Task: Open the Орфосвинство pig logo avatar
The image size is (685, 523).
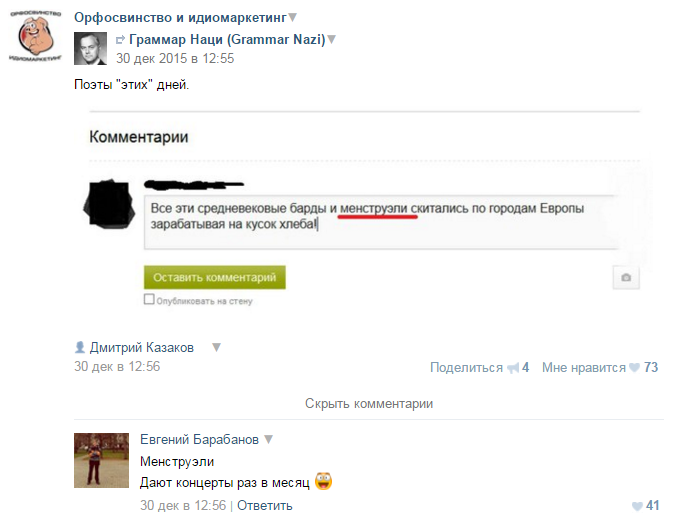Action: coord(35,36)
